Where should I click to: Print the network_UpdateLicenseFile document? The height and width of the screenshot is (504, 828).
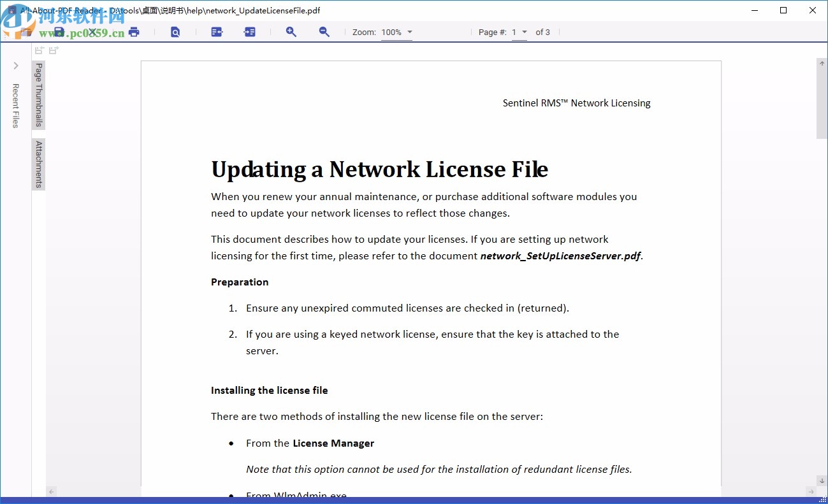134,32
